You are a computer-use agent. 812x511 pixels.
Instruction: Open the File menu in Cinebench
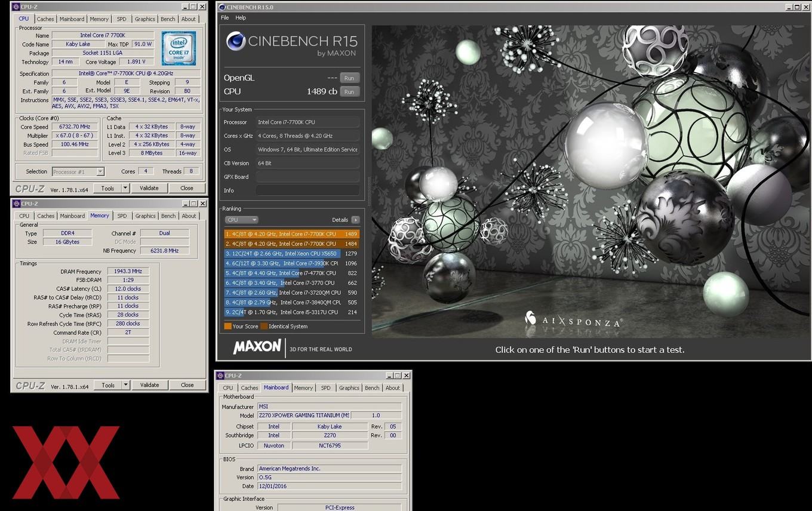click(225, 18)
